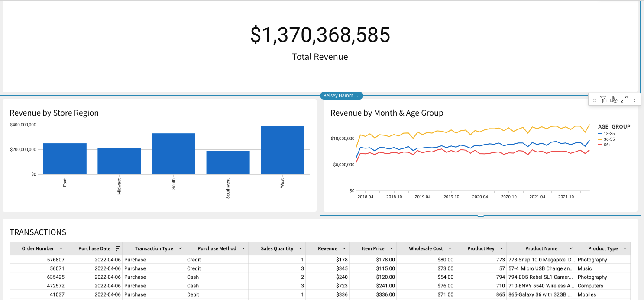Click the drag handle on the chart toolbar
644x300 pixels.
[594, 100]
